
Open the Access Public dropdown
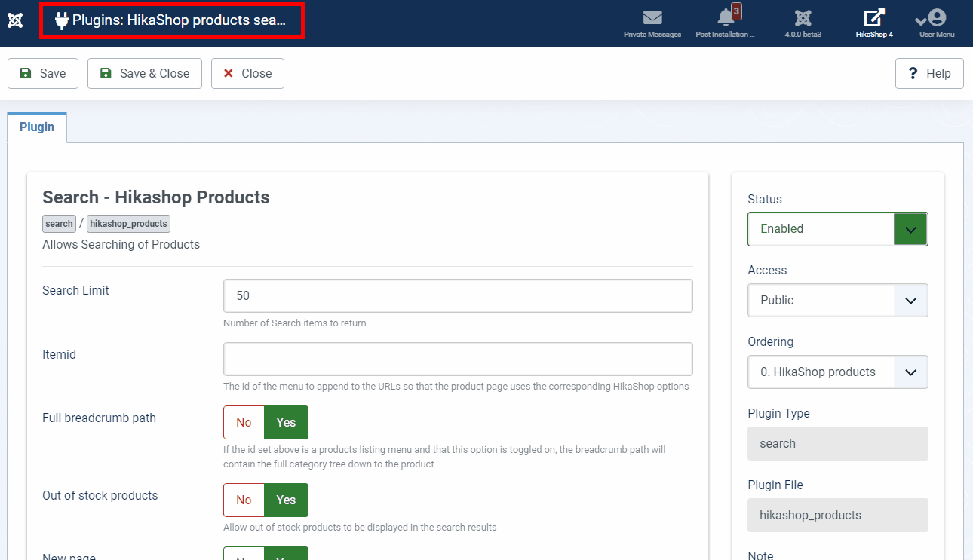click(x=838, y=300)
